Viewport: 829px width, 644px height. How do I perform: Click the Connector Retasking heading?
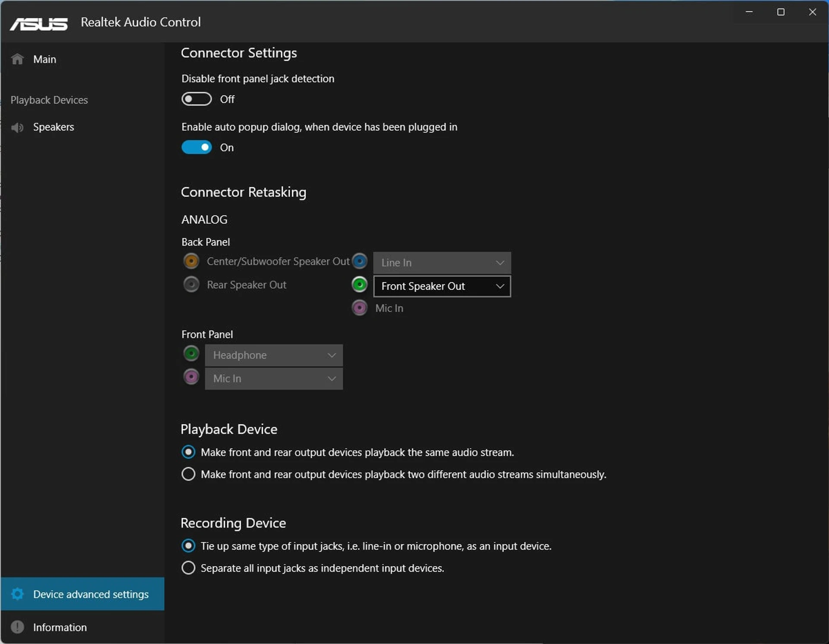point(244,192)
